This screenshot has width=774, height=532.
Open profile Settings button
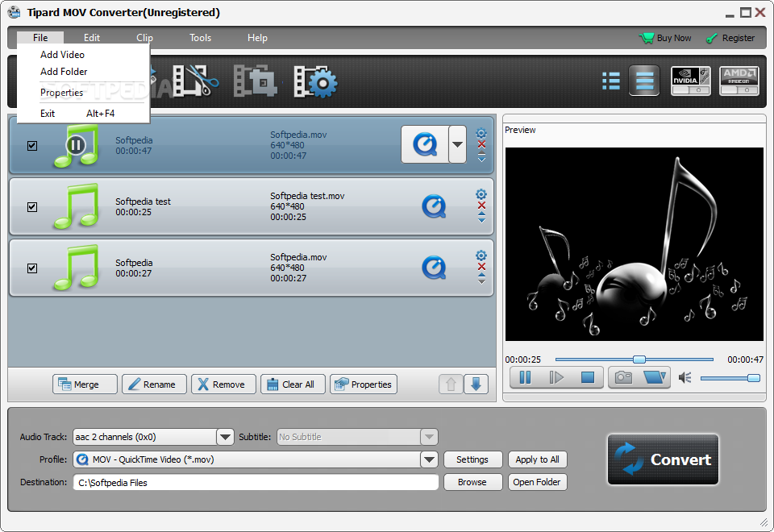(472, 459)
